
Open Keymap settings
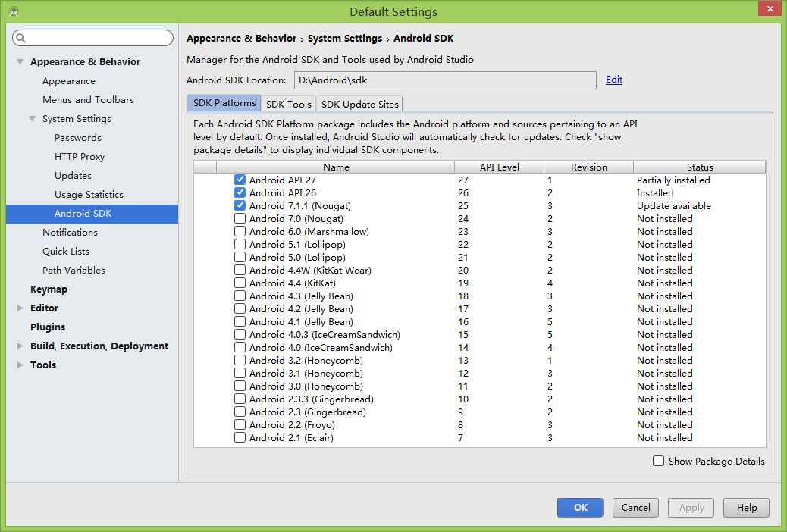point(49,289)
